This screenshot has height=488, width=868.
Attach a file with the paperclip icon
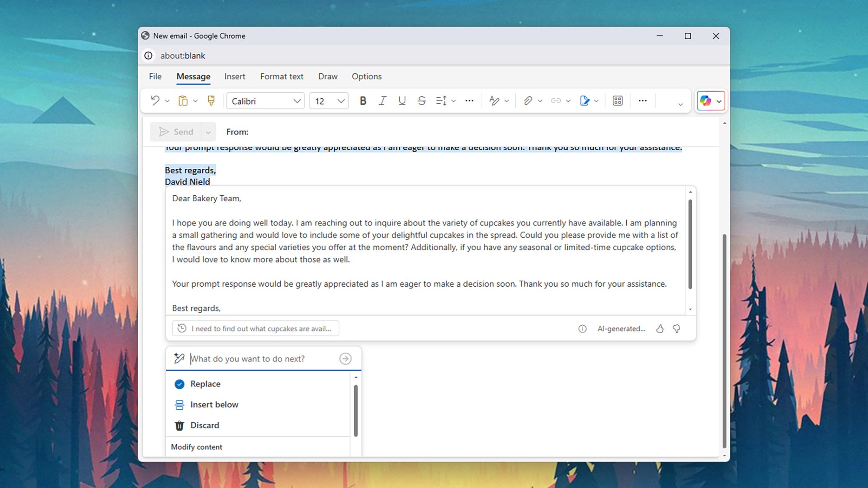528,101
